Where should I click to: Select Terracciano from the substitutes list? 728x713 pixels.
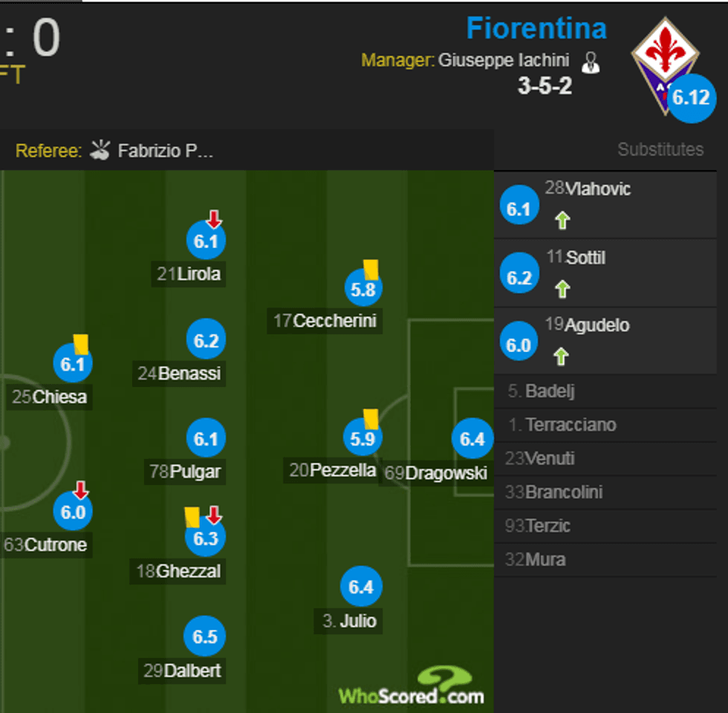tap(571, 426)
